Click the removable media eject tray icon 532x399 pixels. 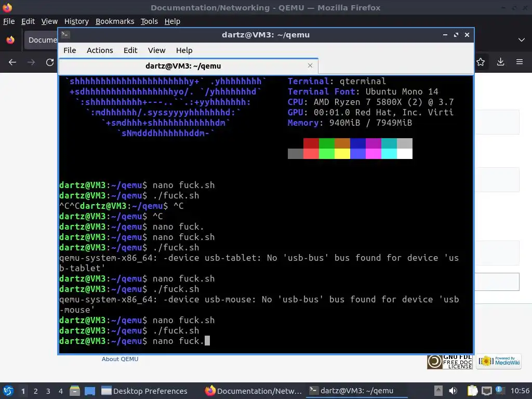point(438,391)
